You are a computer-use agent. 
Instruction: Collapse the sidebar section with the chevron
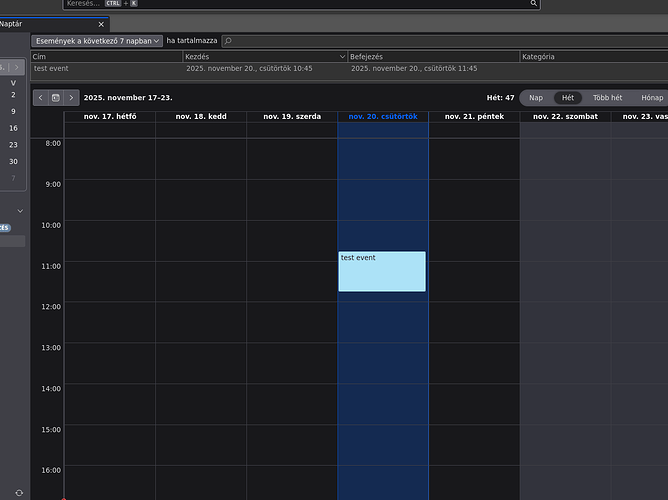tap(21, 210)
